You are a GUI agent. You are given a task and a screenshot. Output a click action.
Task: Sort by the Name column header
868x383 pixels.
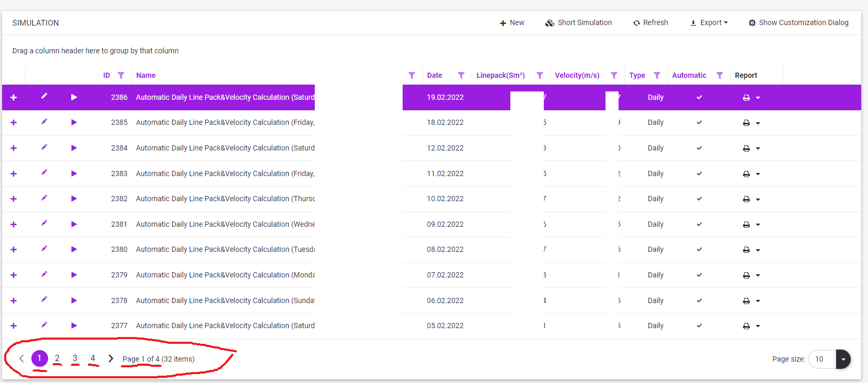(x=146, y=75)
